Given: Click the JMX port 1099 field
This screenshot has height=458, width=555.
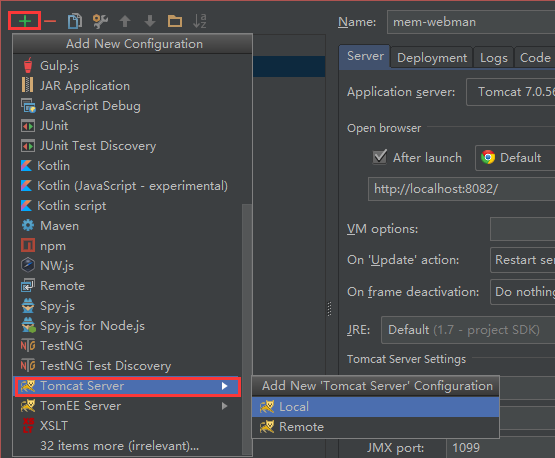Looking at the screenshot, I should [x=500, y=448].
